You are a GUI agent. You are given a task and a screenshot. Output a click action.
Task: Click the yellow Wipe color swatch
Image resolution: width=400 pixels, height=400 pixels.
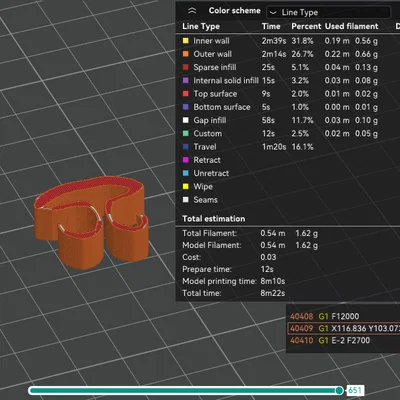(186, 187)
